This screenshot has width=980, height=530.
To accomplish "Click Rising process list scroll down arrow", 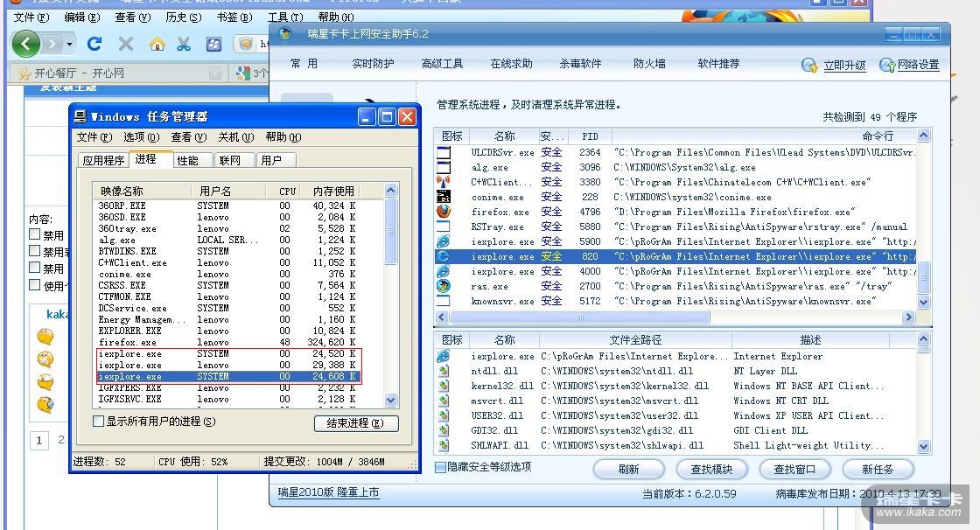I will 923,302.
